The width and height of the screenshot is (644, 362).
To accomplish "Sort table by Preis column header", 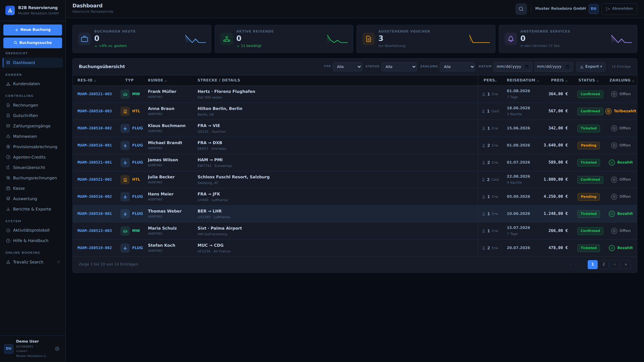I will click(x=559, y=80).
